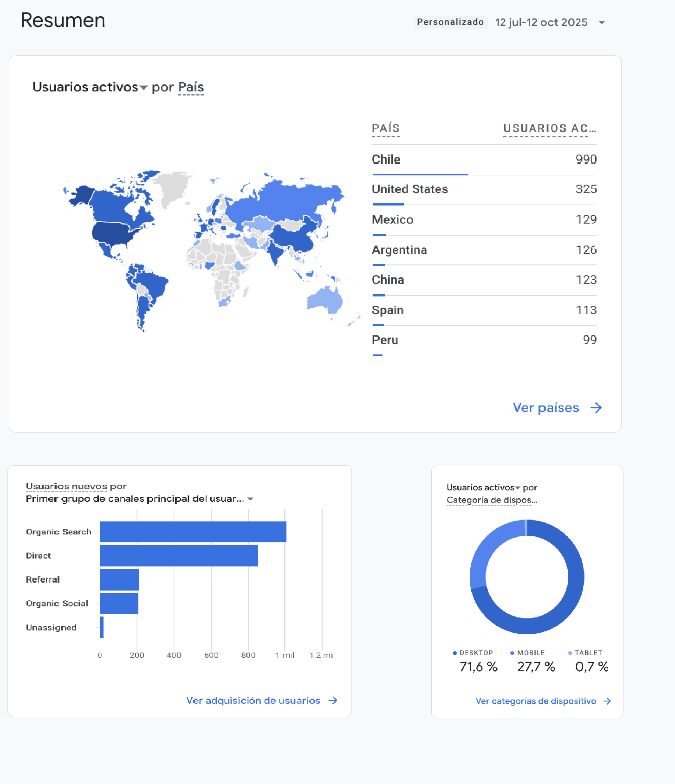Viewport: 675px width, 784px height.
Task: Open Ver categorías de dispositivo link
Action: tap(536, 701)
